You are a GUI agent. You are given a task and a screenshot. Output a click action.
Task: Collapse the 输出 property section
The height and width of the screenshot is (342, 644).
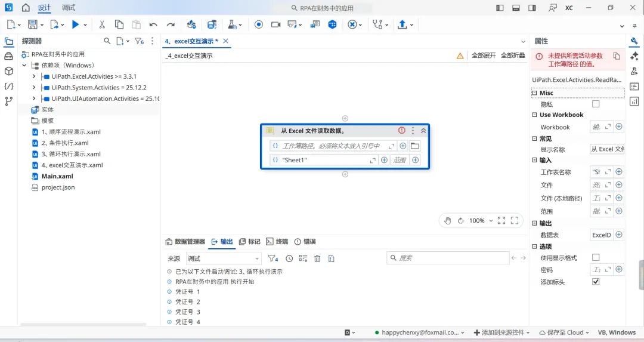point(534,223)
